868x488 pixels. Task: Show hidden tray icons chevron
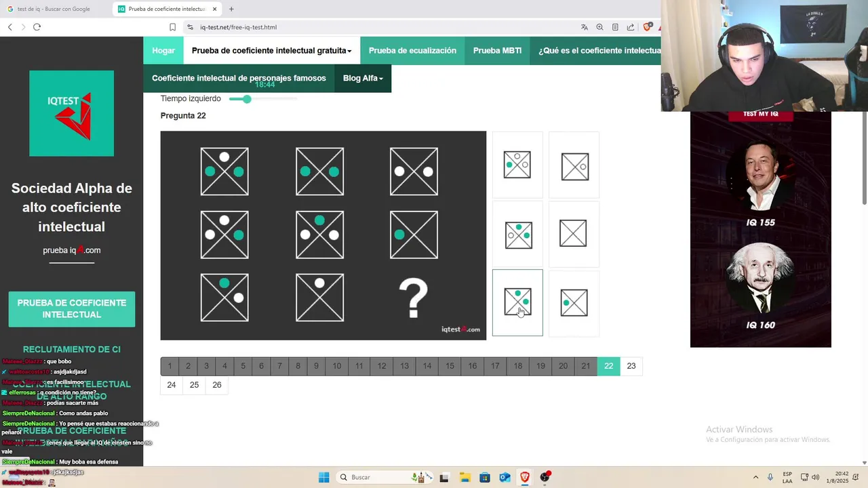click(x=755, y=477)
